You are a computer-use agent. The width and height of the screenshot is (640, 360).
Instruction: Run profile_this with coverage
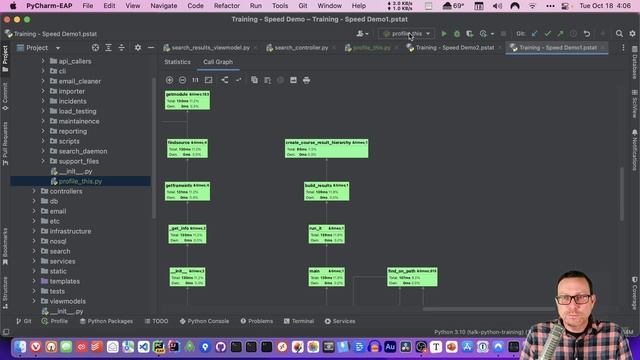[470, 33]
